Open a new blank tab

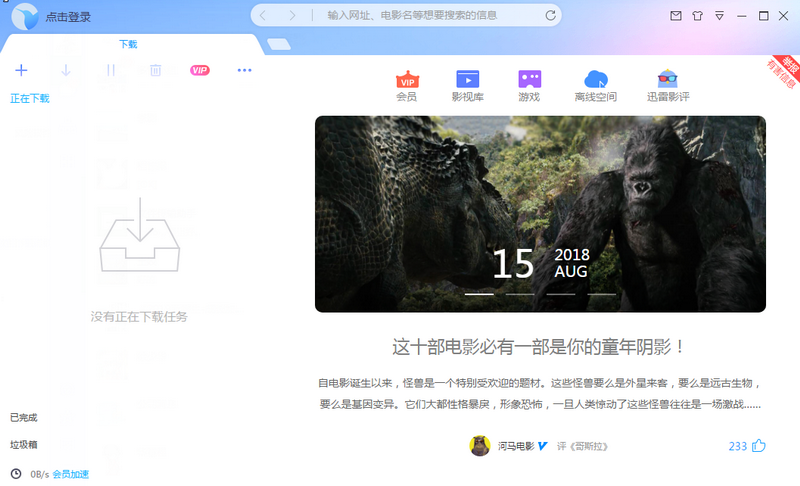pyautogui.click(x=279, y=44)
